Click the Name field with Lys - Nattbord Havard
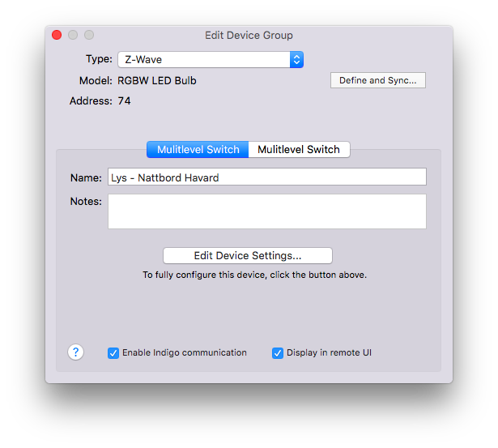 click(267, 177)
